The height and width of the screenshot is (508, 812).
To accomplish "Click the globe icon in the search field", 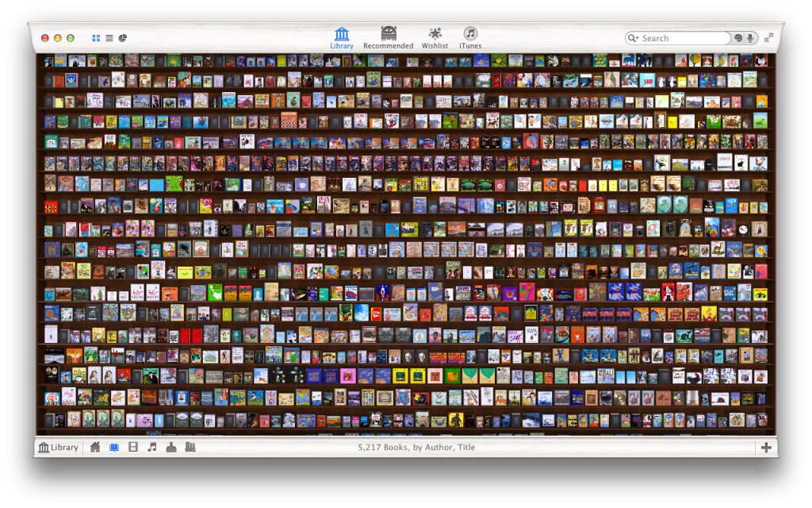I will (738, 38).
